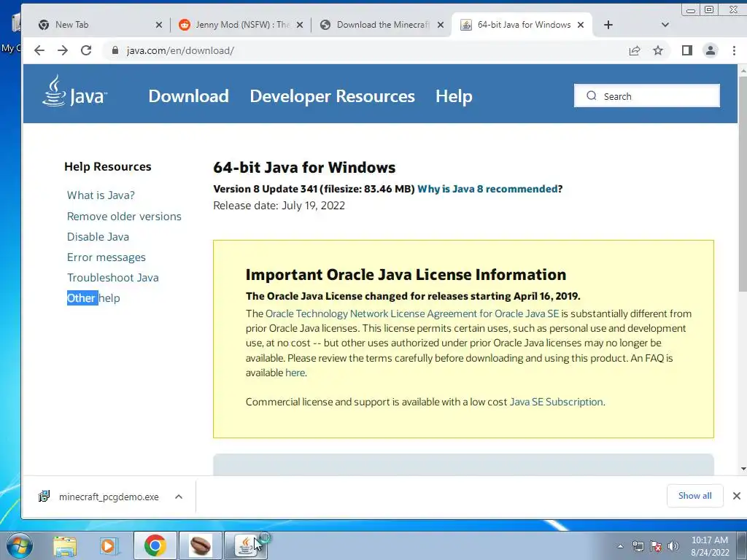The height and width of the screenshot is (560, 747).
Task: Open the minecraft_pcgdemo.exe download
Action: coord(109,497)
